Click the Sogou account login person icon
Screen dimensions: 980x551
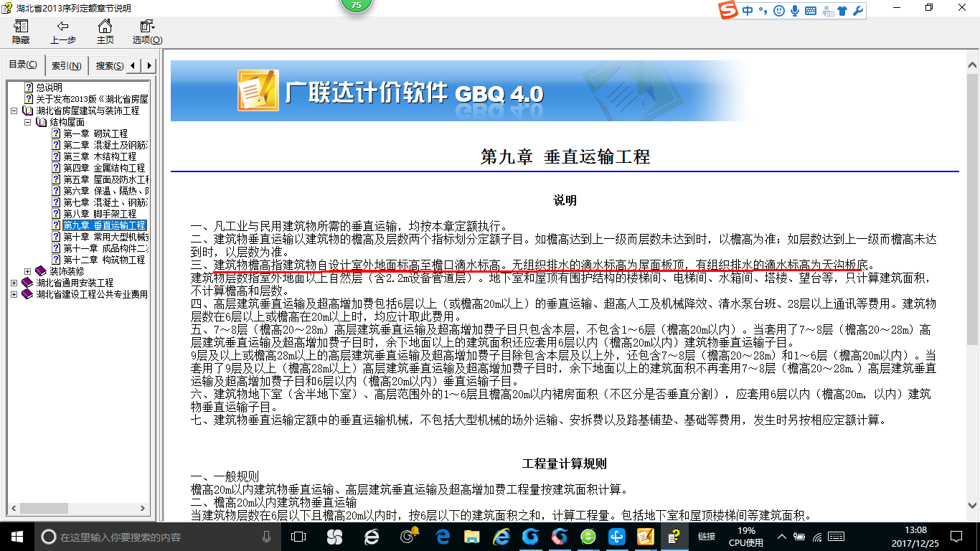(x=826, y=11)
